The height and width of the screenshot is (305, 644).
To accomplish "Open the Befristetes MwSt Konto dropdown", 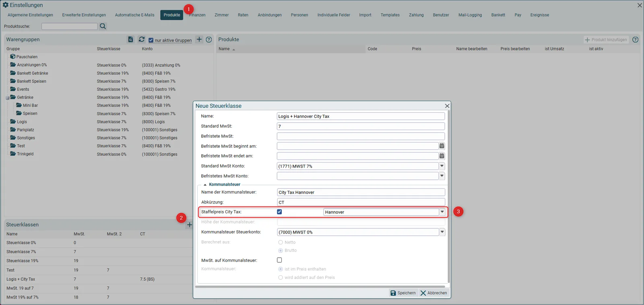I will 442,176.
